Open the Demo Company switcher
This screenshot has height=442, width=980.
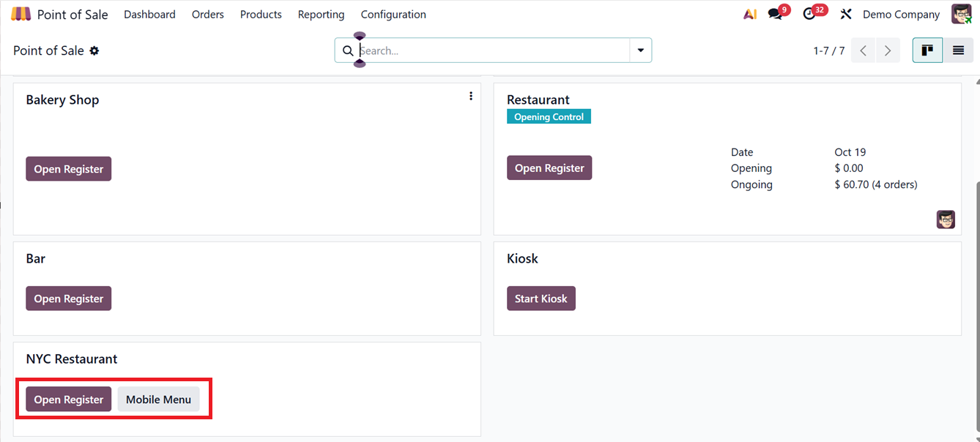[x=901, y=15]
